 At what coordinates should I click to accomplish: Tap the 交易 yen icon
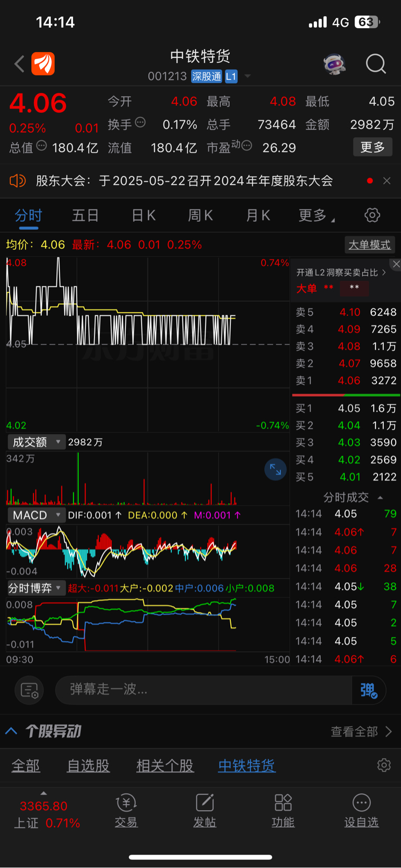click(126, 802)
